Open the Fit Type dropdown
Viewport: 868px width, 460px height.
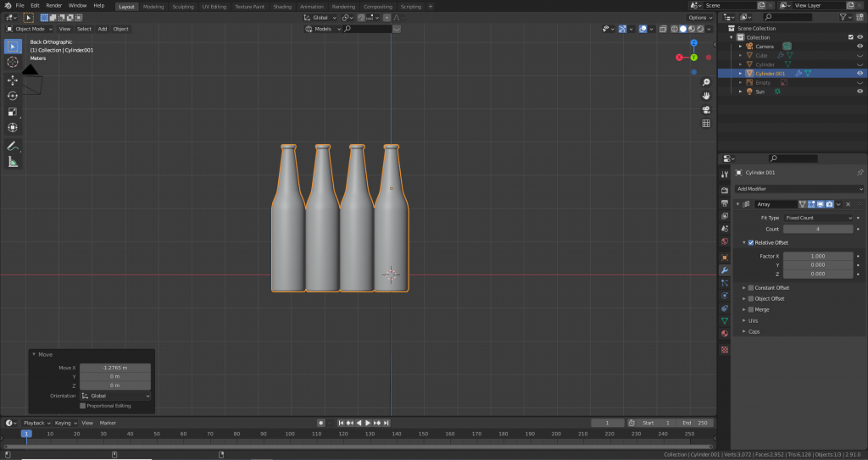[818, 218]
